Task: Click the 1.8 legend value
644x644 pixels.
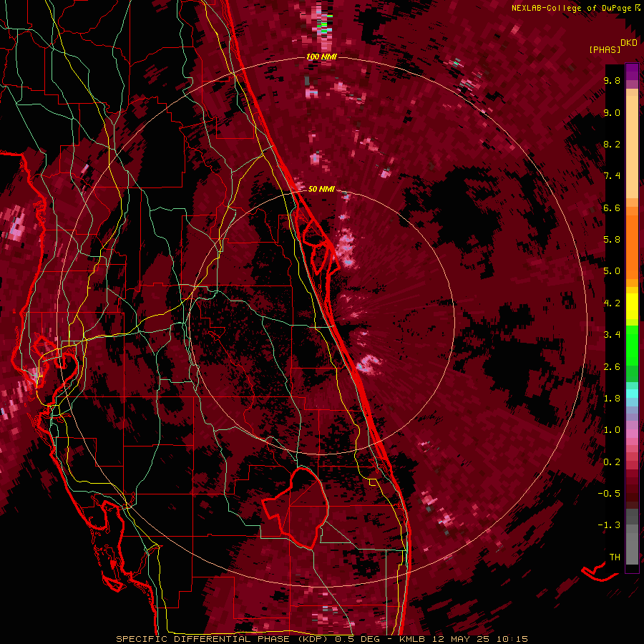Action: 612,399
